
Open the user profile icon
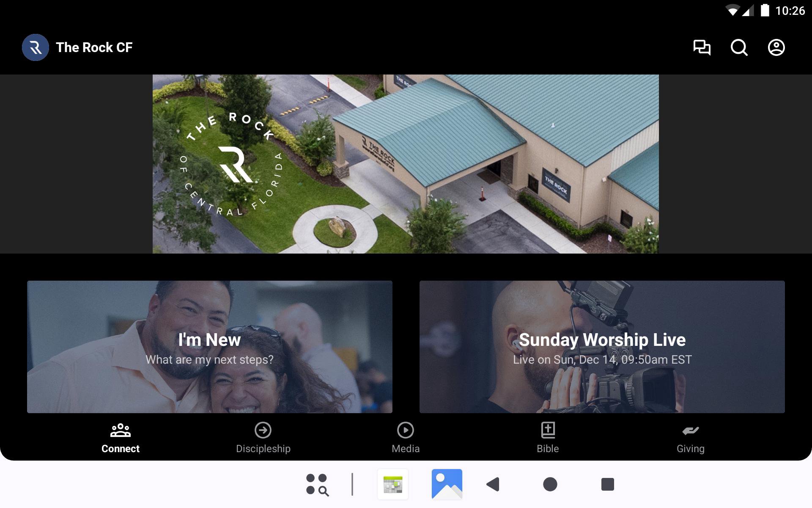pyautogui.click(x=776, y=47)
